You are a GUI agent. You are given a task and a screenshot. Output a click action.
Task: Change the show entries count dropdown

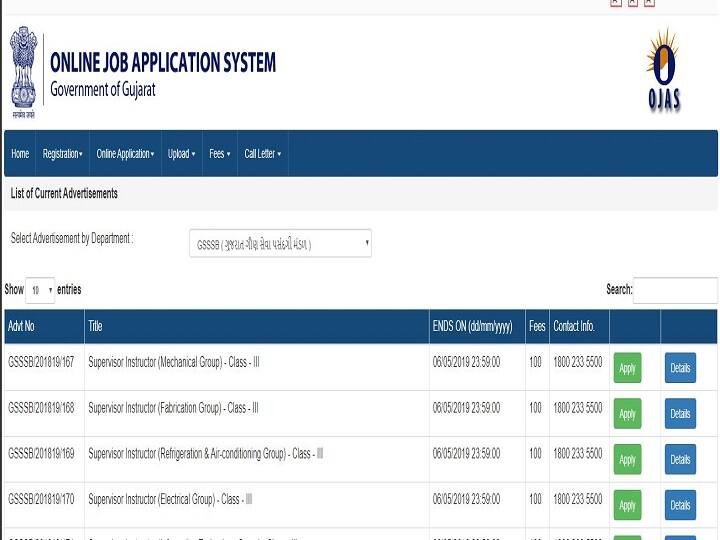tap(40, 291)
